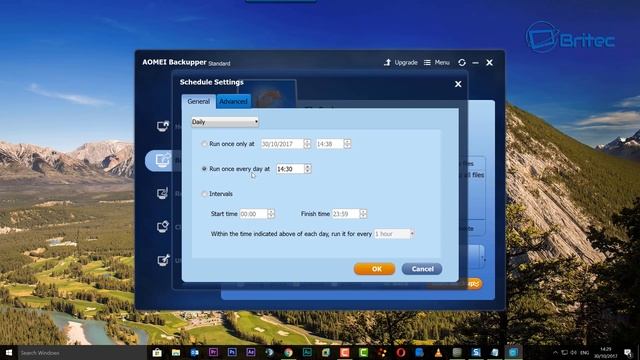This screenshot has width=640, height=360.
Task: Open Outlook from taskbar
Action: pyautogui.click(x=194, y=353)
